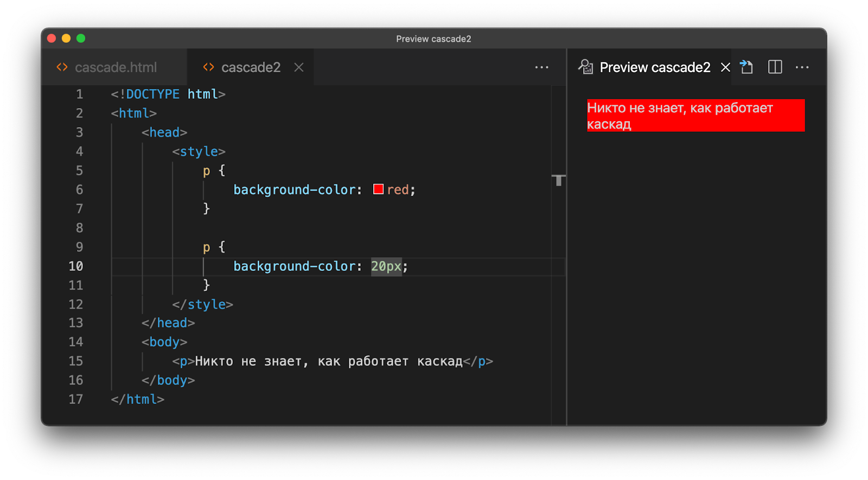Click the preview icon on Preview cascade2 tab

(586, 67)
